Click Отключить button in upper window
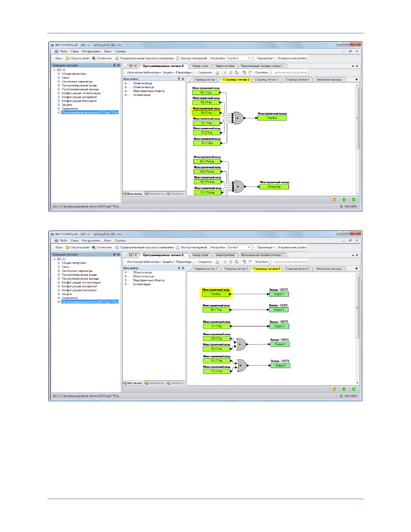411x532 pixels. point(102,58)
